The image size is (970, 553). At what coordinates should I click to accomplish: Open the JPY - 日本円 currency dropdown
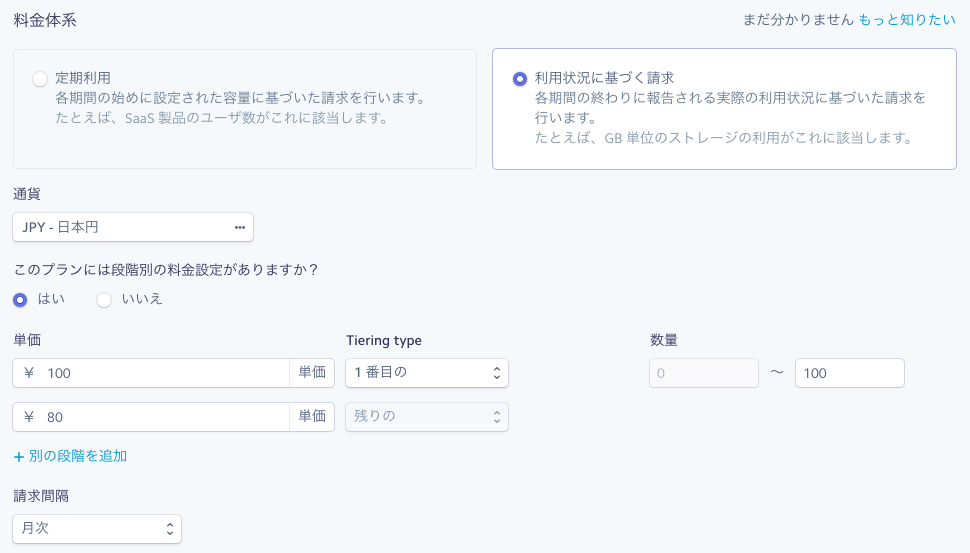click(x=133, y=227)
